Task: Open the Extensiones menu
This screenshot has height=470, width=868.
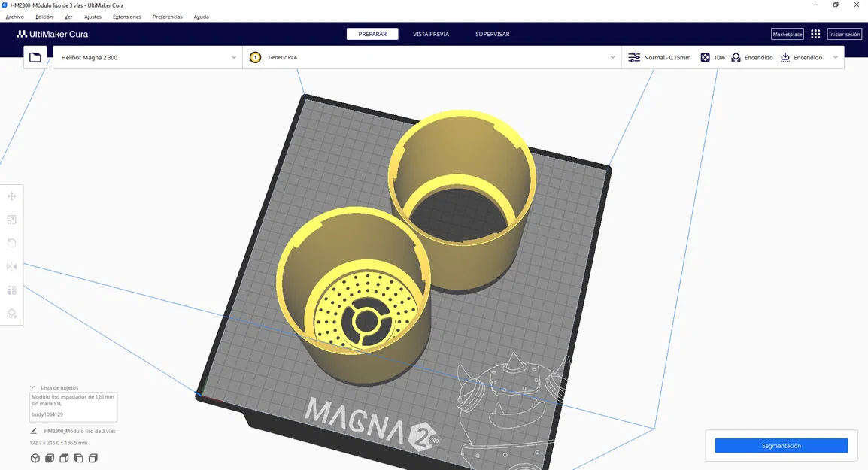Action: [127, 17]
